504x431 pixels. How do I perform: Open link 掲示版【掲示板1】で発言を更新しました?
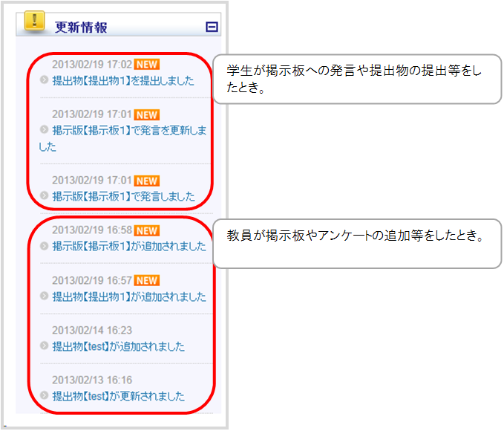122,138
